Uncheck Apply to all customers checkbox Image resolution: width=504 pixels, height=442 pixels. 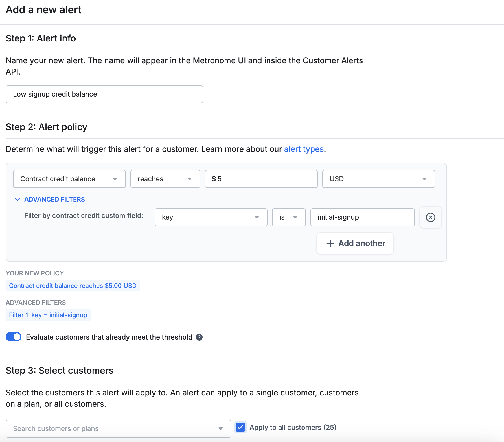240,427
